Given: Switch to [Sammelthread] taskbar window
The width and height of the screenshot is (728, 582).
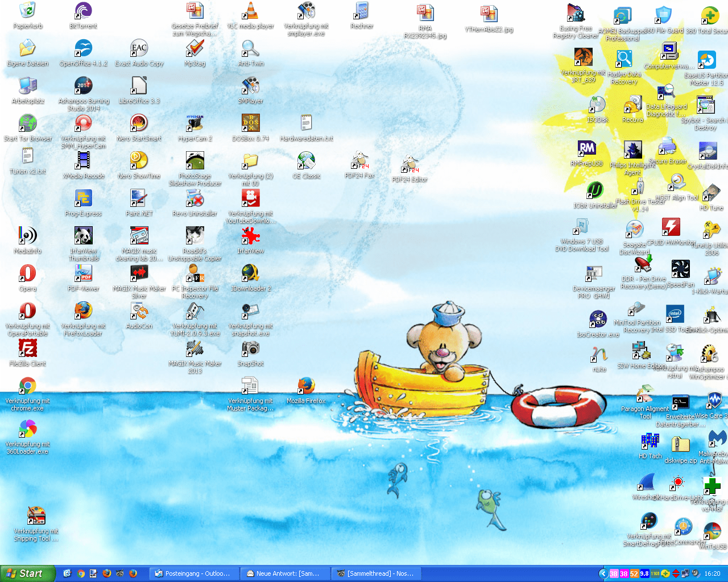Looking at the screenshot, I should pyautogui.click(x=376, y=573).
